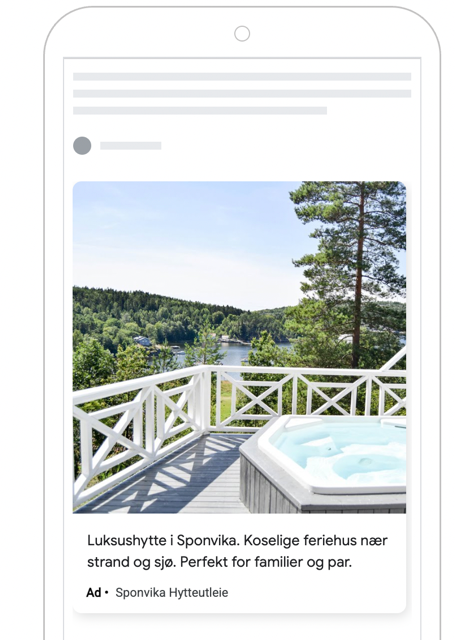Tap the white deck railing corner post
The image size is (455, 640).
click(x=205, y=398)
